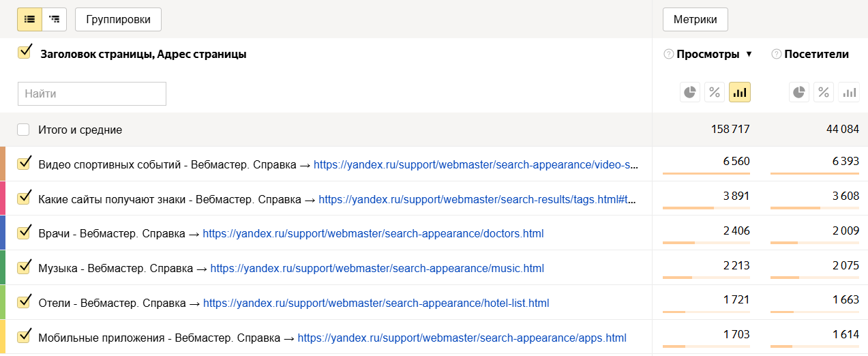
Task: Select pie chart icon under Просмотры
Action: [690, 92]
